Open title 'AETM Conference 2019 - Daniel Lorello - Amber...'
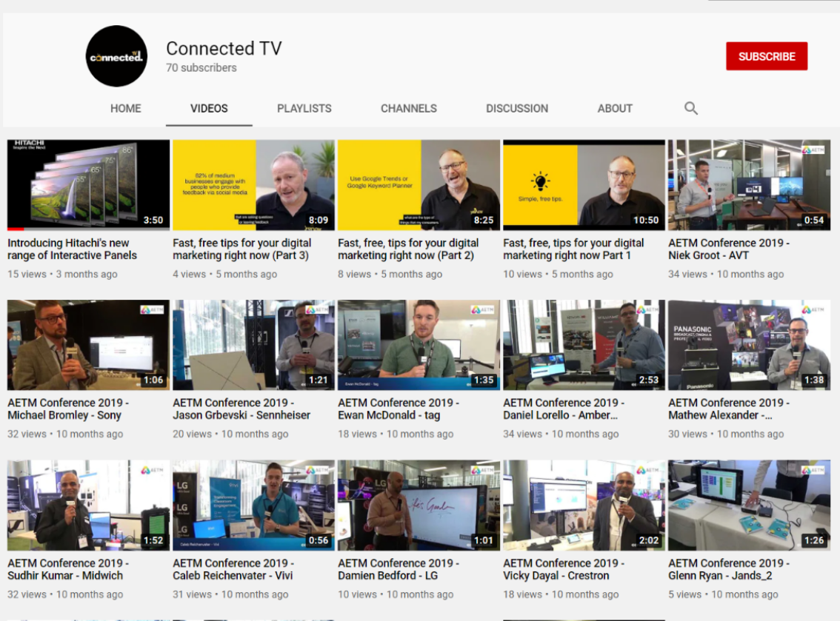 [x=564, y=409]
